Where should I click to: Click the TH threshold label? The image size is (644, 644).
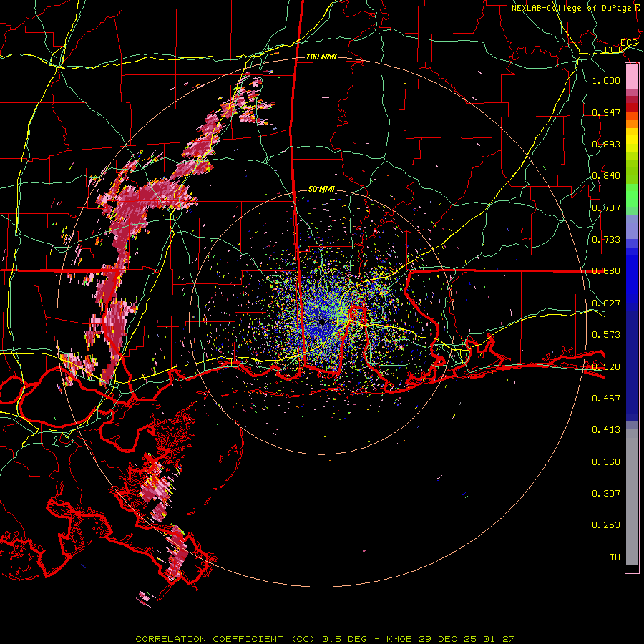point(615,557)
